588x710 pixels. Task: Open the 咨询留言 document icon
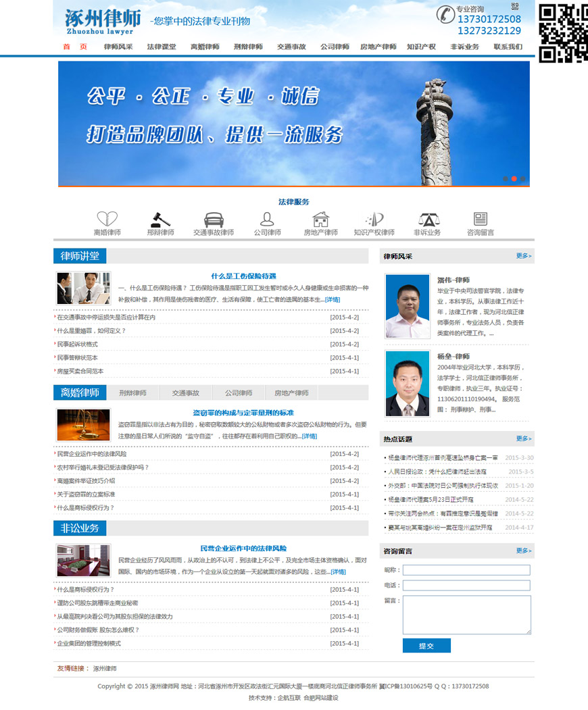(x=481, y=219)
